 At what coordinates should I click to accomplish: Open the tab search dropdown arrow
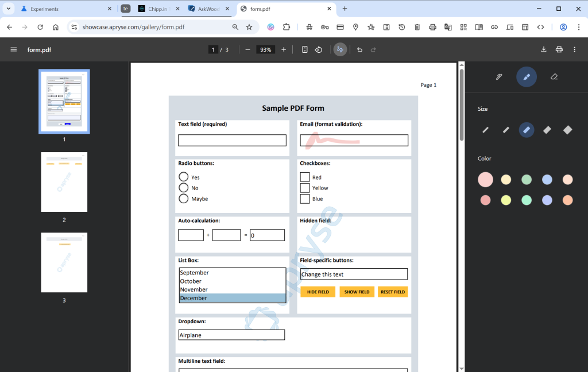[9, 9]
